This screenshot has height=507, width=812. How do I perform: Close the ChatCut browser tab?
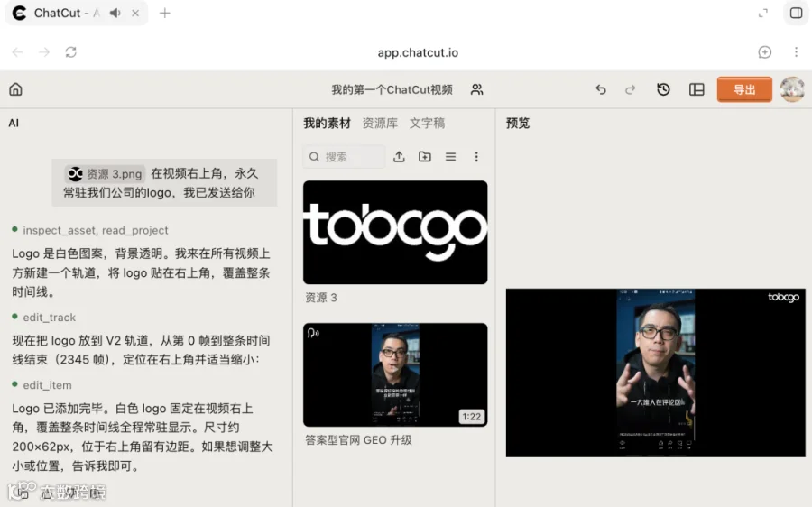tap(135, 13)
